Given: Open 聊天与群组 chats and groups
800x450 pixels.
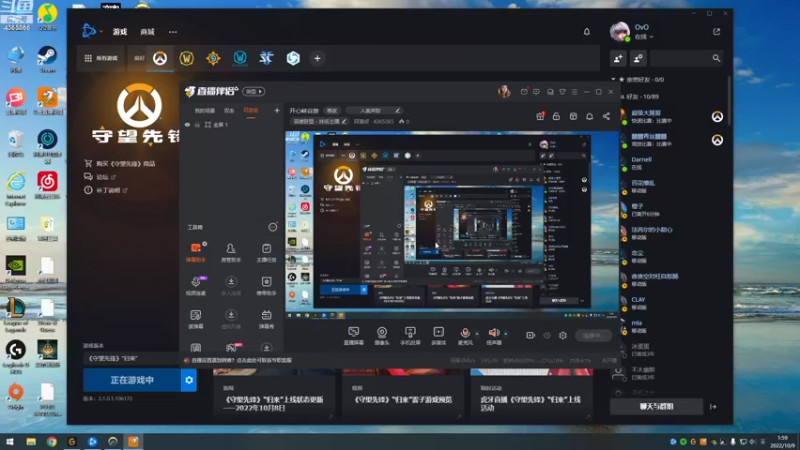Looking at the screenshot, I should tap(657, 407).
